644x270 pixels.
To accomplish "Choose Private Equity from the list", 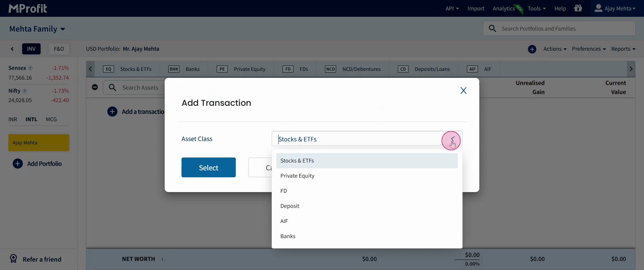I will tap(297, 176).
